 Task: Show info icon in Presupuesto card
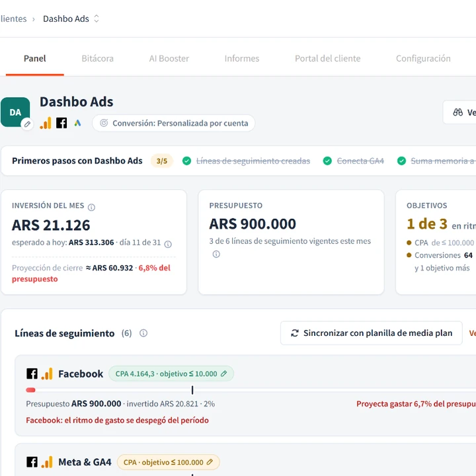click(216, 254)
